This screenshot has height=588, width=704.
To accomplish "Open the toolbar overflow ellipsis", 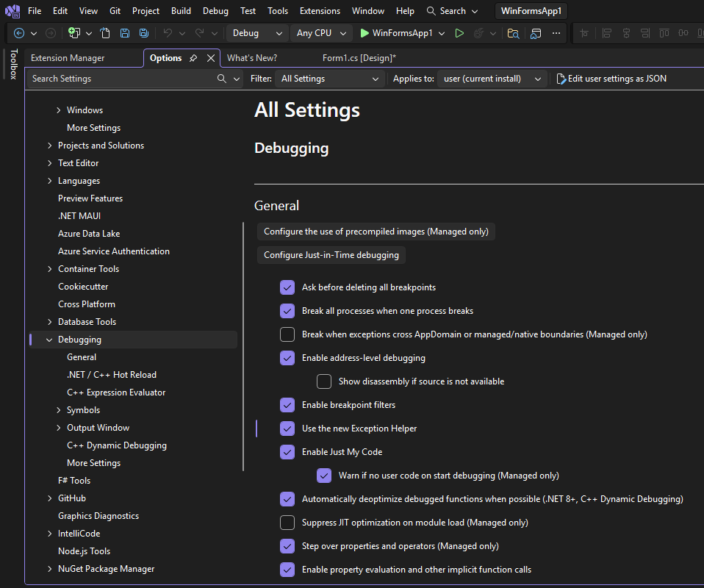I will [556, 33].
